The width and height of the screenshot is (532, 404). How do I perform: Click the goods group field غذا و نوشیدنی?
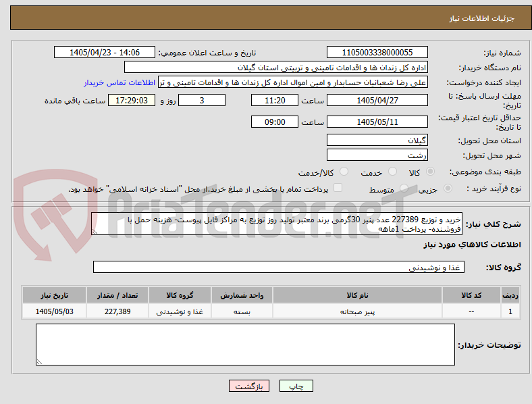pos(279,267)
